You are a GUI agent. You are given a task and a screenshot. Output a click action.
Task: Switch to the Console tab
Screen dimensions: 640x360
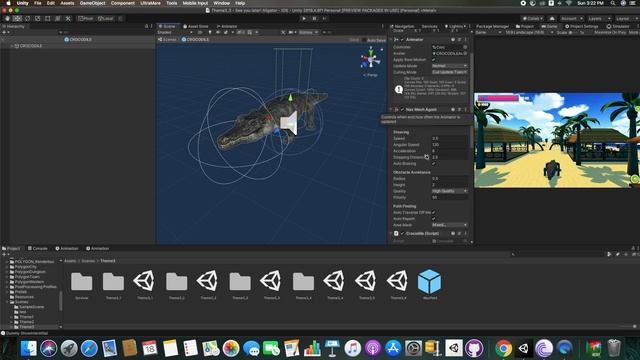(37, 248)
